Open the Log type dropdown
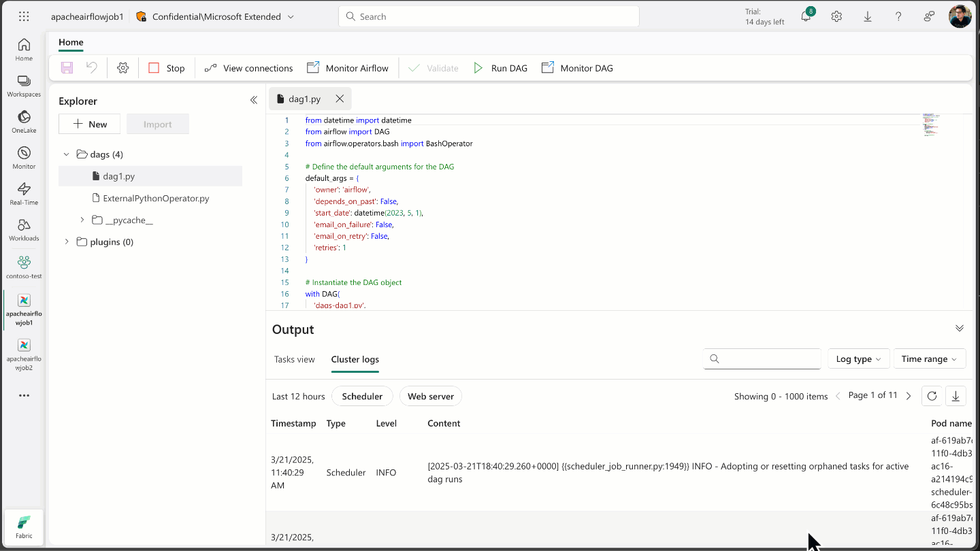This screenshot has width=980, height=551. point(858,358)
